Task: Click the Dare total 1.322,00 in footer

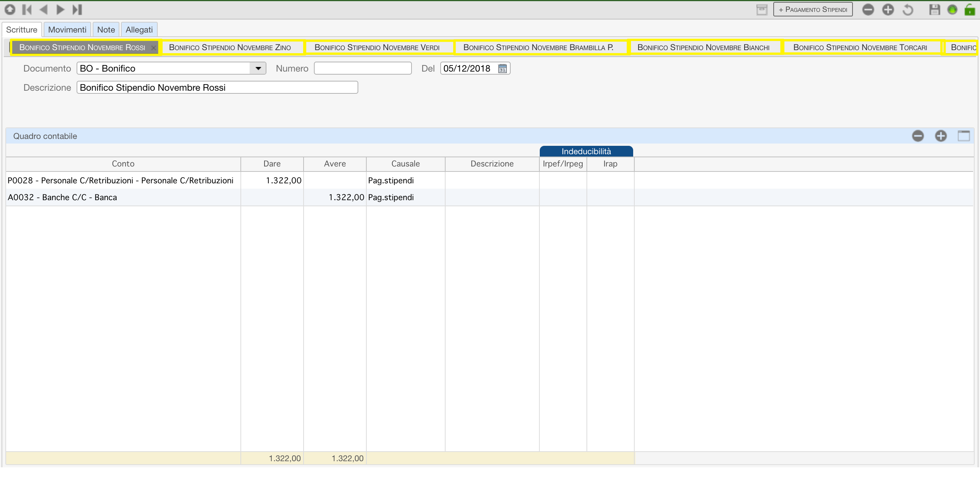Action: coord(285,458)
